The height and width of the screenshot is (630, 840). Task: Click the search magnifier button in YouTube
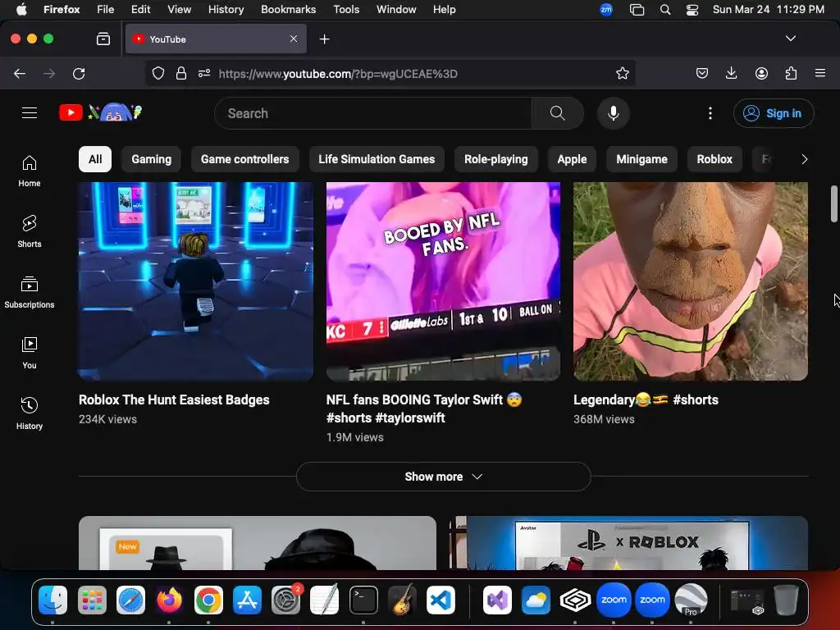click(x=557, y=113)
